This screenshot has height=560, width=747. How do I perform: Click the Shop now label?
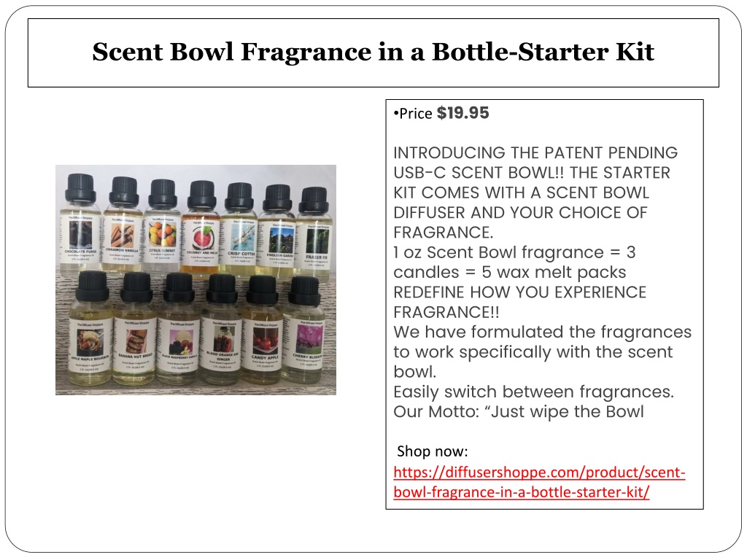[433, 451]
